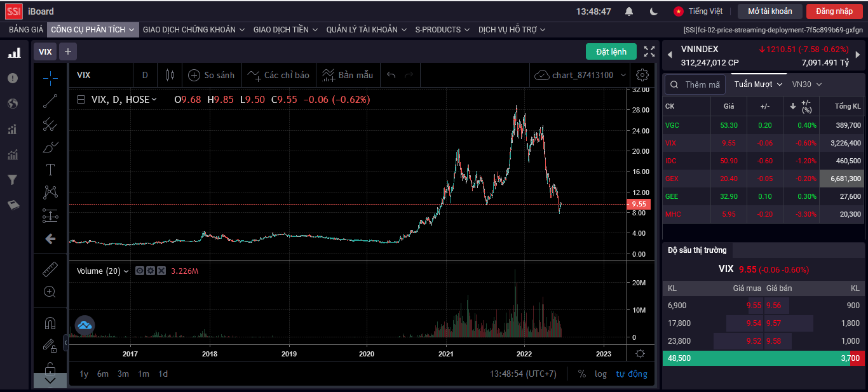
Task: Toggle lock all drawings padlock
Action: pos(50,367)
